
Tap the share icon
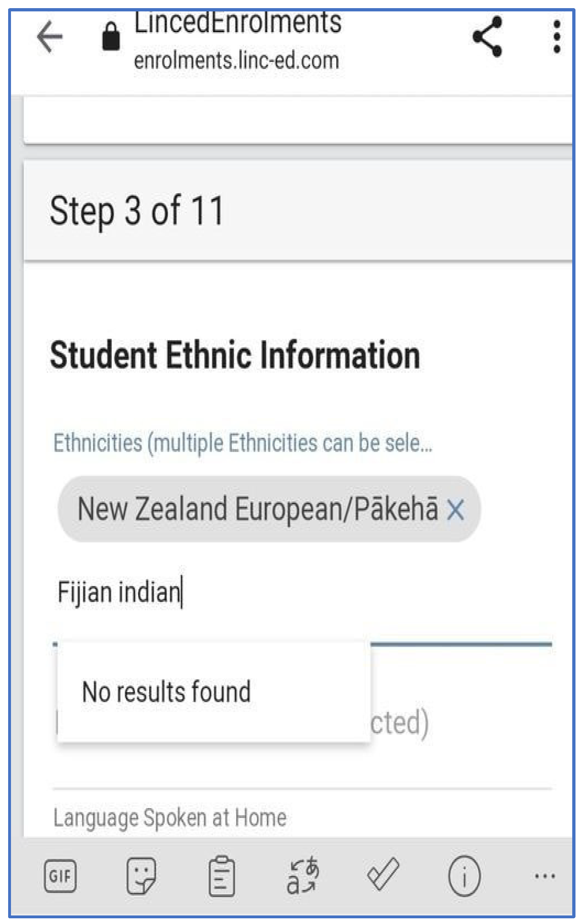tap(487, 37)
